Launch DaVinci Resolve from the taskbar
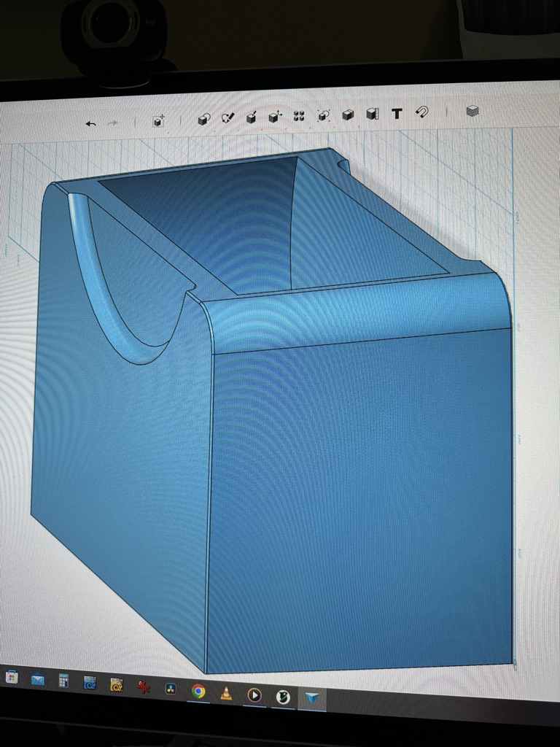The width and height of the screenshot is (560, 747). [171, 689]
